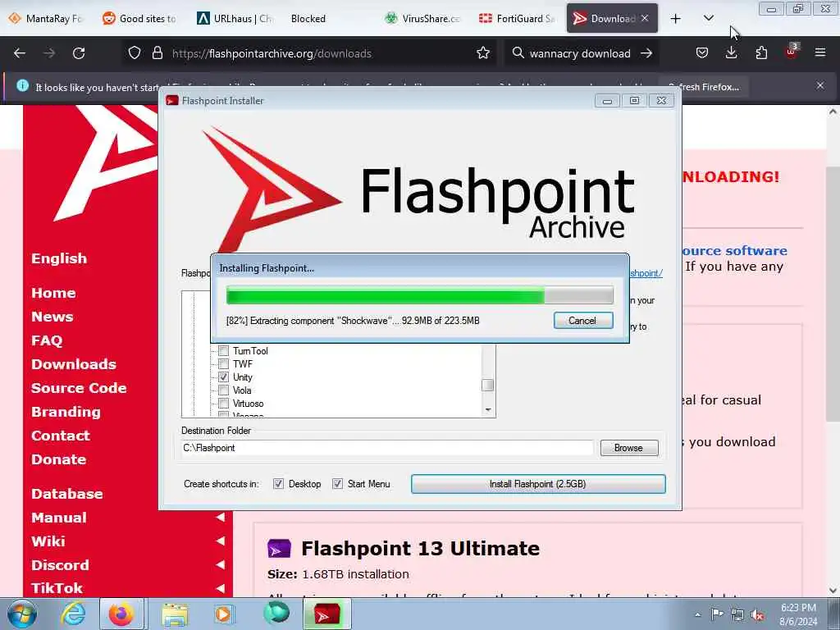Screen dimensions: 840x630
Task: Check the Virtuoso component checkbox
Action: [x=223, y=404]
